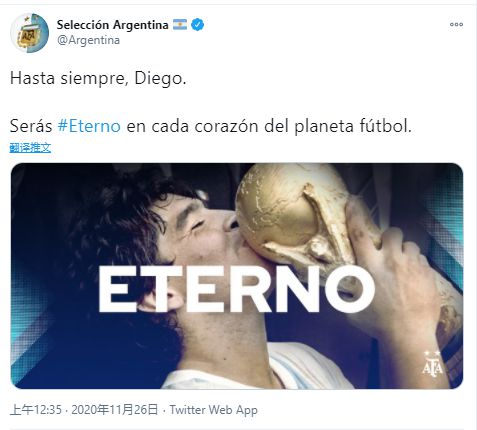Visit the @Argentina handle link

point(88,40)
